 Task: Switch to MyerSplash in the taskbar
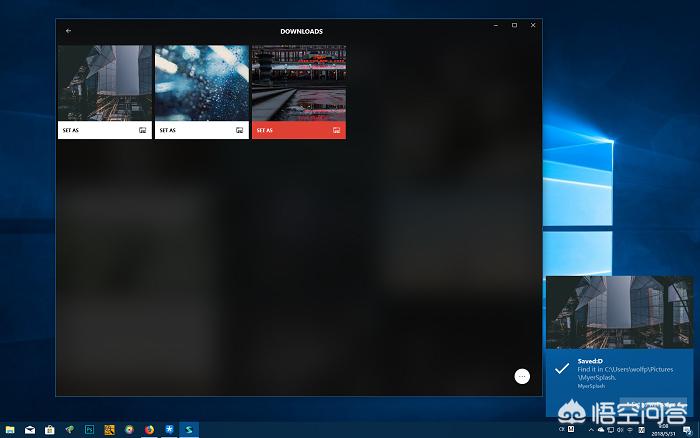[189, 430]
